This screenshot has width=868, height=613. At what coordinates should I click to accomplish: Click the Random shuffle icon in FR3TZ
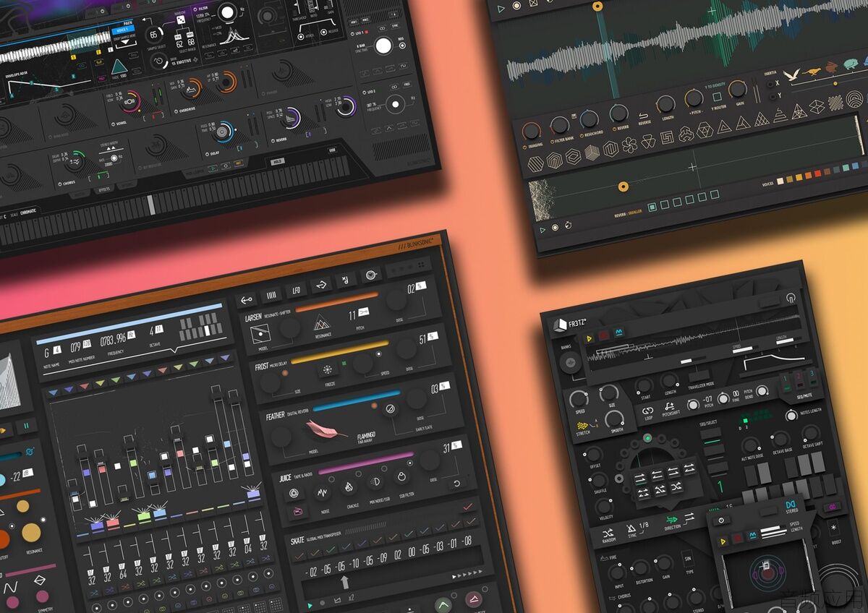(608, 533)
